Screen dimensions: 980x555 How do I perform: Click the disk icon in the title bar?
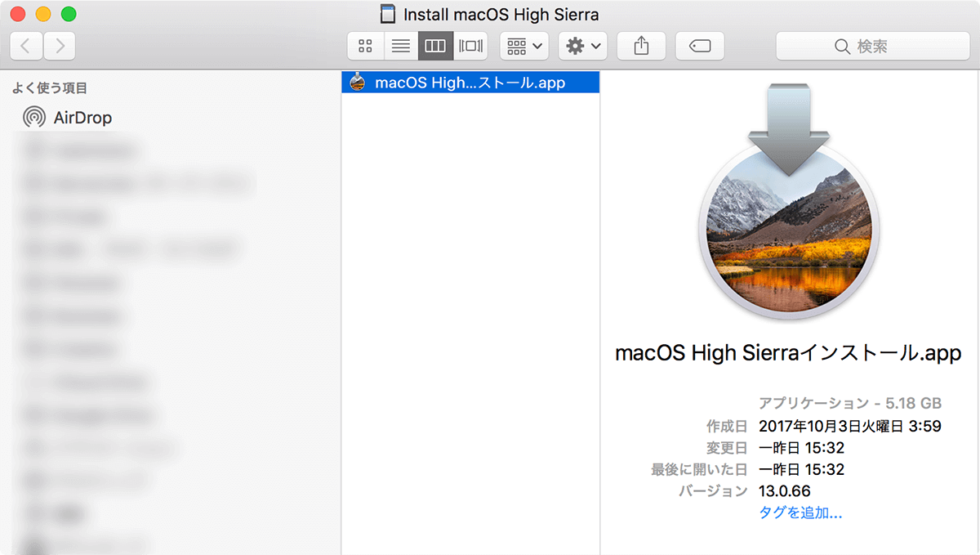click(x=389, y=15)
